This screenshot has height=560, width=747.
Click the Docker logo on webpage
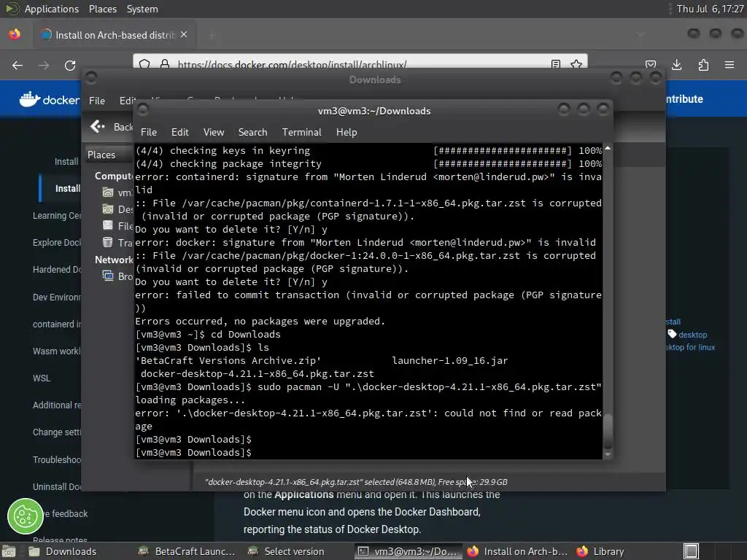point(50,99)
